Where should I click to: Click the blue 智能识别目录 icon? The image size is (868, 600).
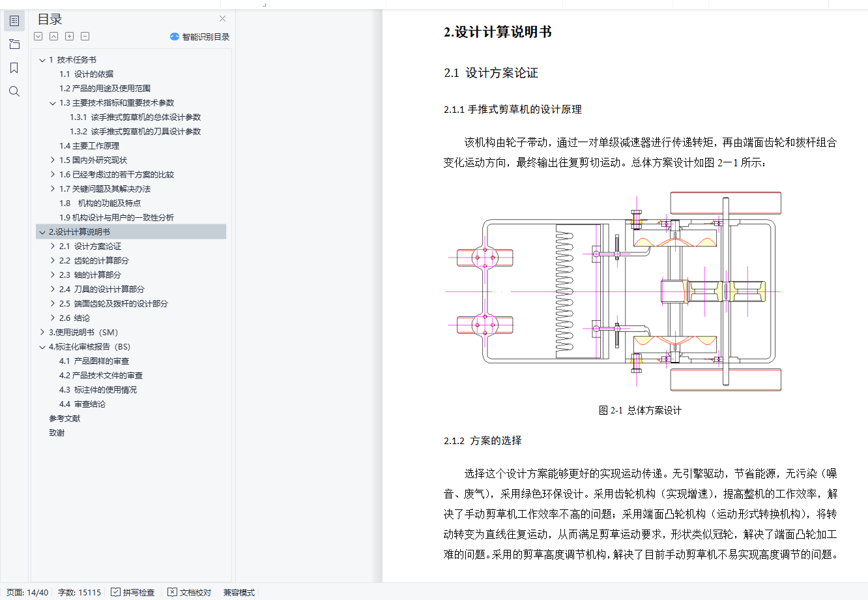pos(175,37)
